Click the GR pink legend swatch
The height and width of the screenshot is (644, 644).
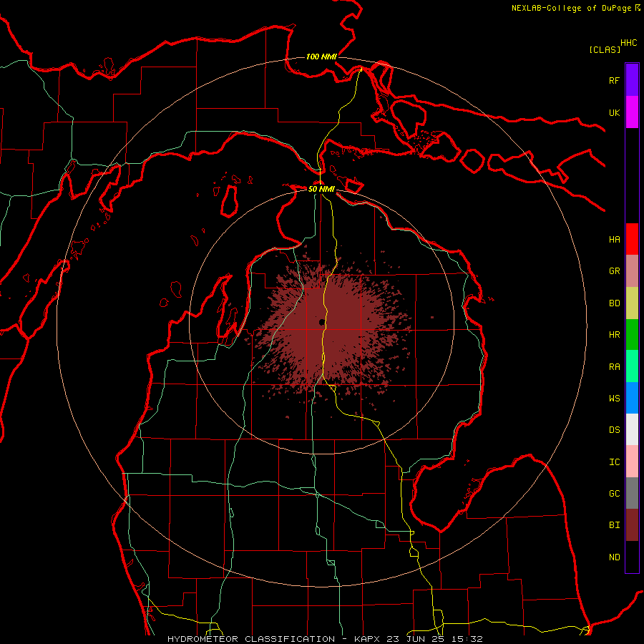tap(632, 270)
